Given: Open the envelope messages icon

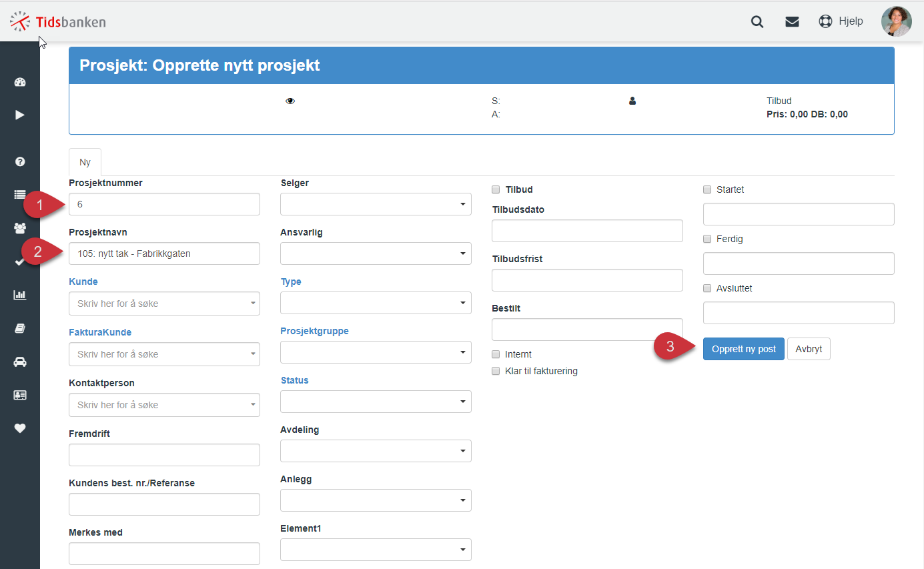Looking at the screenshot, I should pos(792,21).
